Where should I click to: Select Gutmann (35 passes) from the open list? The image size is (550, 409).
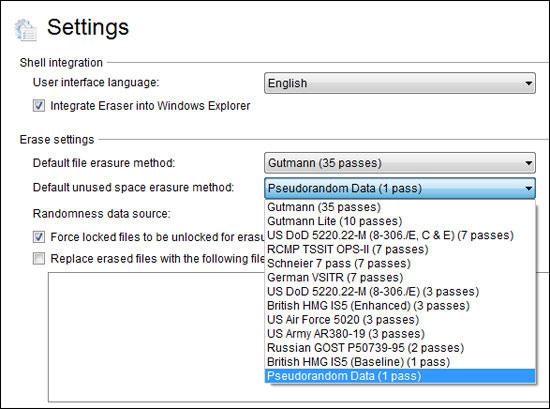pyautogui.click(x=400, y=207)
